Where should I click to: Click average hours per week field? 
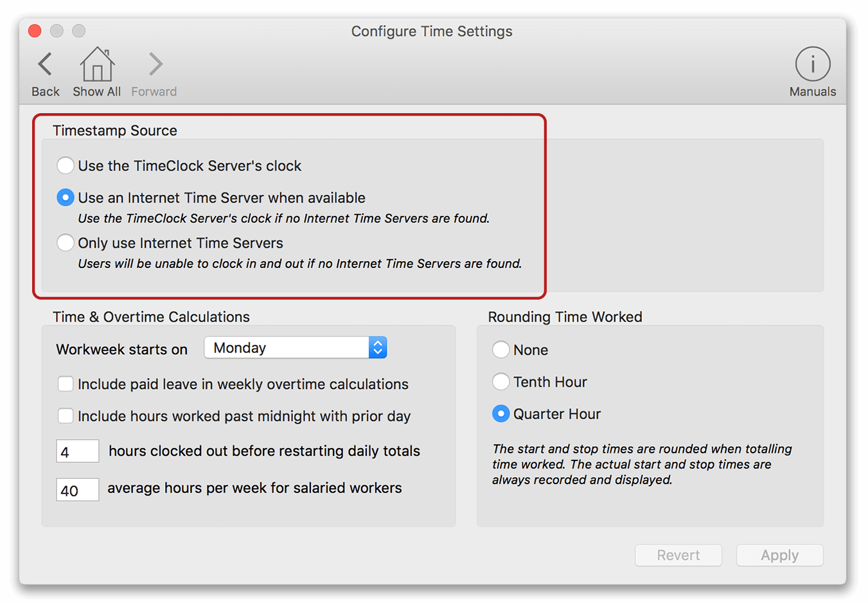tap(78, 490)
